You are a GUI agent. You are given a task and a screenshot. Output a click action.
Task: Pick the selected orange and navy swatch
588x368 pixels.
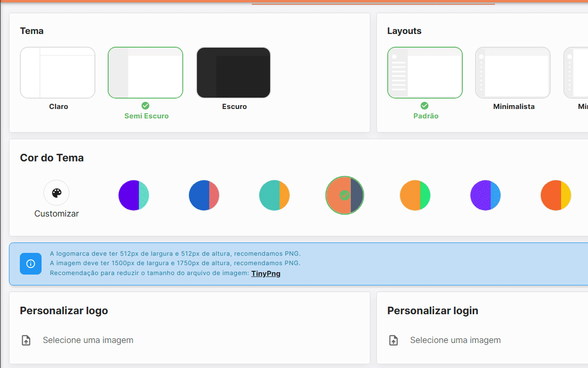[345, 195]
